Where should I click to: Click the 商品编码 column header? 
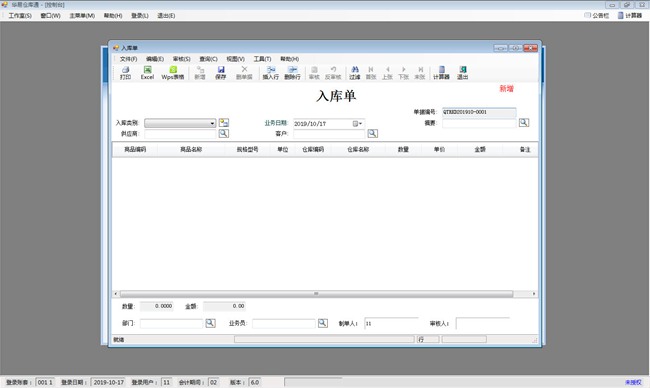click(x=135, y=149)
